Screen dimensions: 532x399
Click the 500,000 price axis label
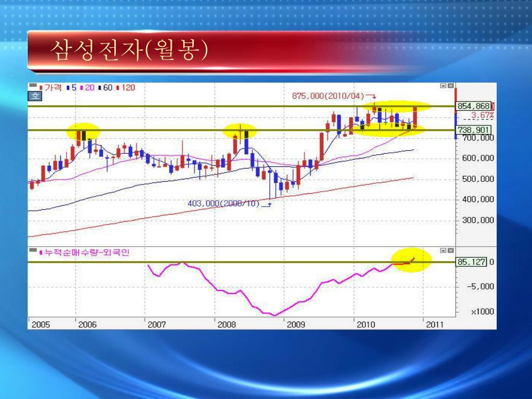478,179
